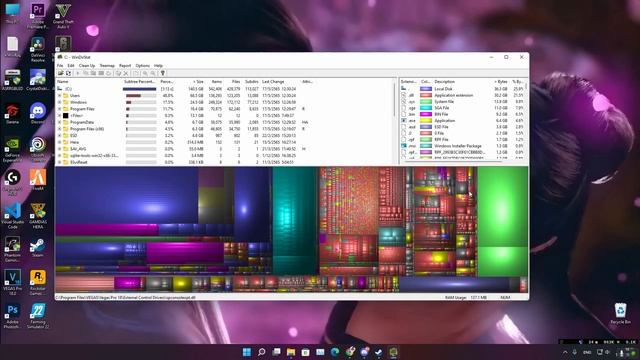The image size is (640, 360).
Task: Open Garena desktop icon
Action: tap(12, 113)
